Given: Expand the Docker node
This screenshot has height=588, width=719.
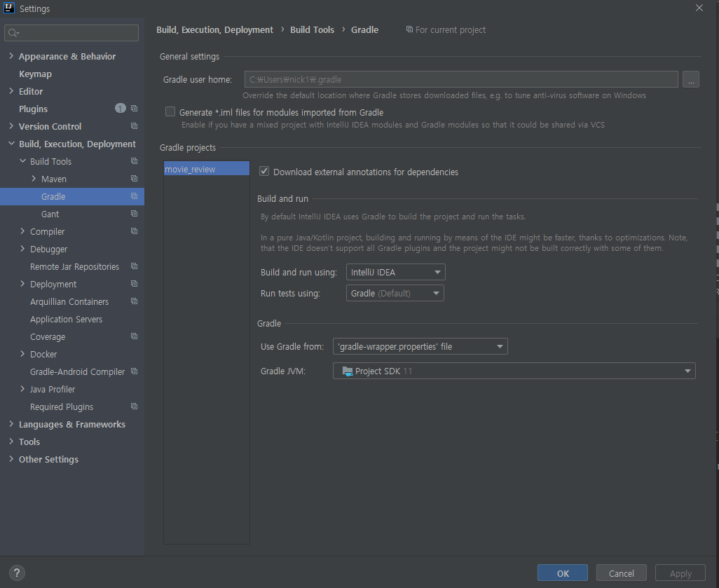Looking at the screenshot, I should pyautogui.click(x=22, y=354).
